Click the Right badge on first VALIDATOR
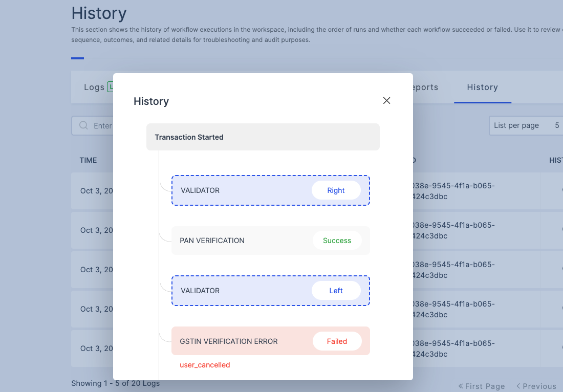 pyautogui.click(x=336, y=190)
